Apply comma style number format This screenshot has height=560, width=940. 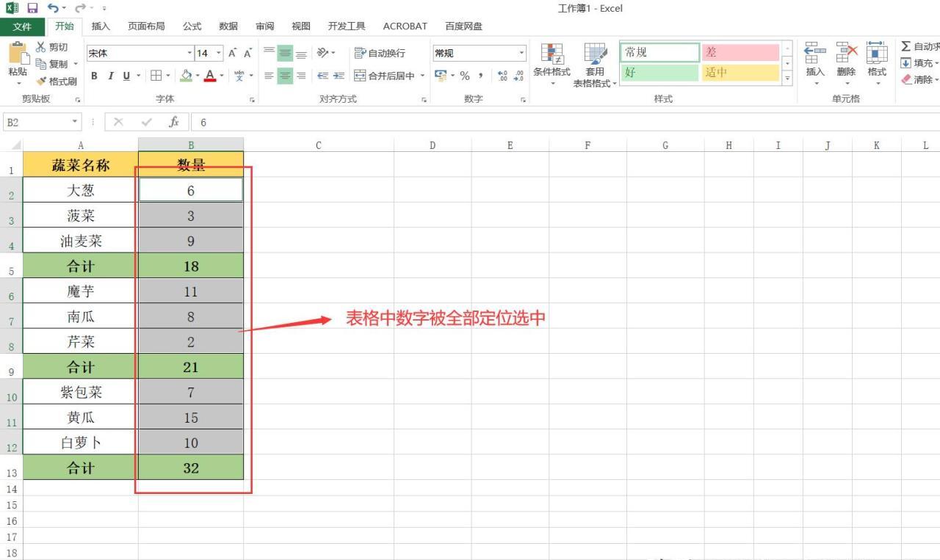coord(481,76)
